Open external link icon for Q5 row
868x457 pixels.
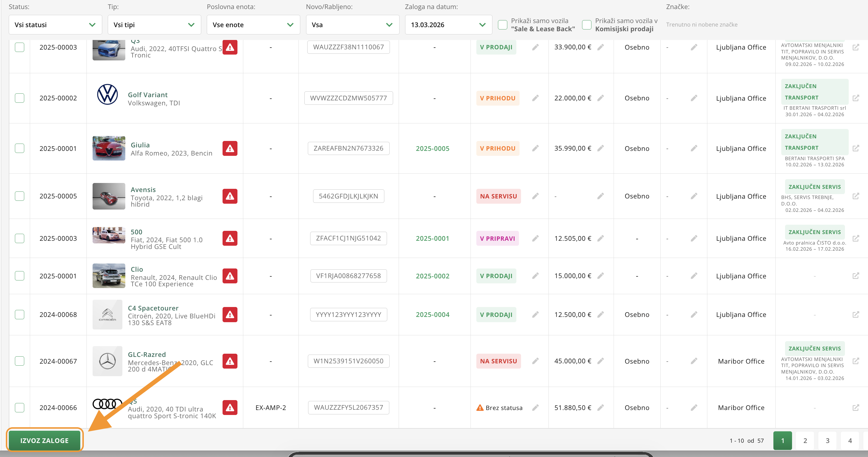[x=855, y=407]
